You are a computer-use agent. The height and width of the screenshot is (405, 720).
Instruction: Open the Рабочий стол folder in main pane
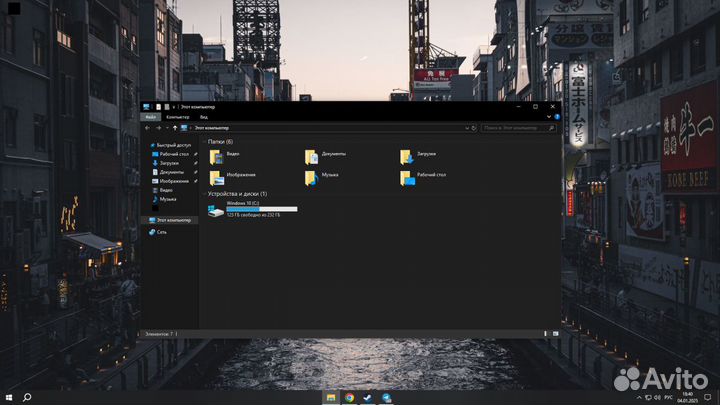click(406, 177)
